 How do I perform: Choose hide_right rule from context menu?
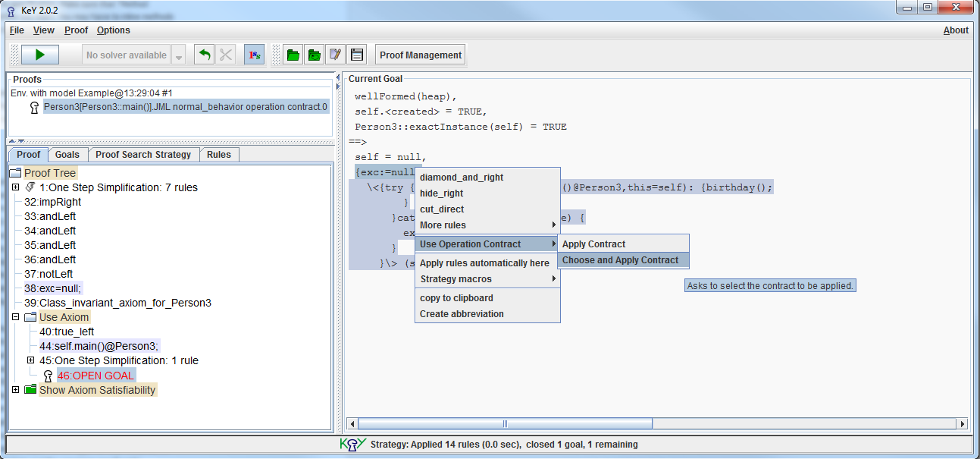coord(441,193)
